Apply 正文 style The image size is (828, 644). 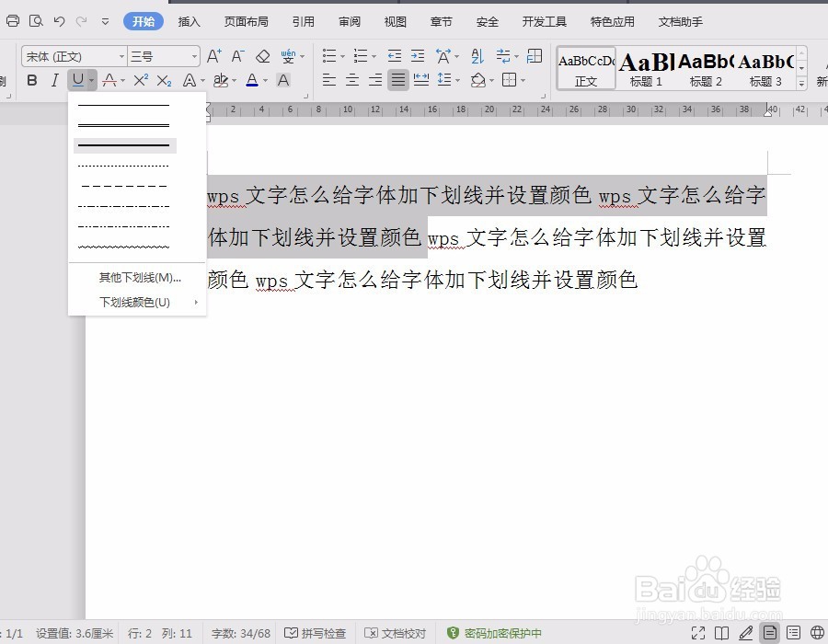[586, 69]
